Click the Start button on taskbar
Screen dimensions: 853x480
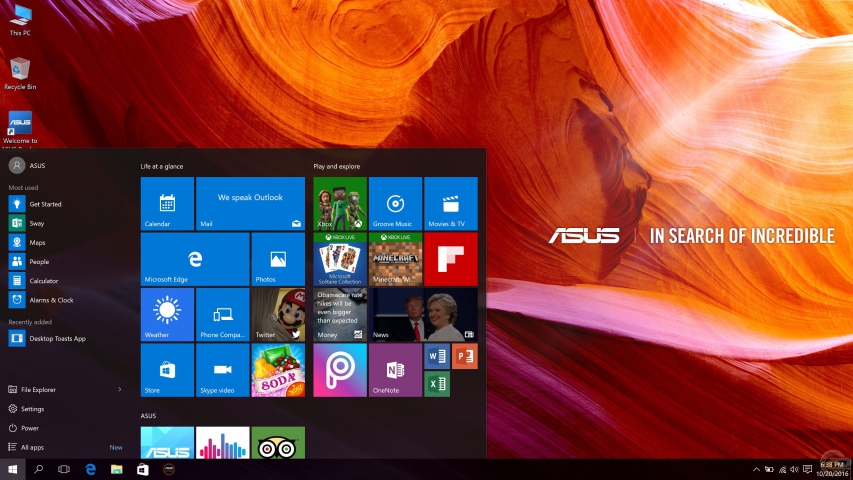coord(13,469)
